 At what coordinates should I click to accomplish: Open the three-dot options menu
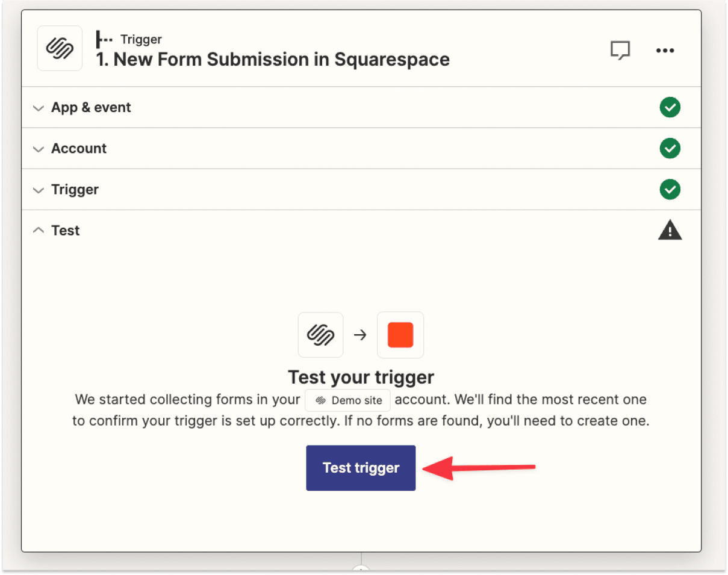tap(665, 51)
